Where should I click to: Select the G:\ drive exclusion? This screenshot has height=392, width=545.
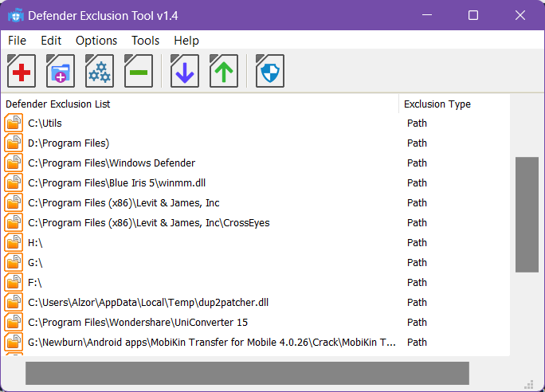[x=256, y=262]
